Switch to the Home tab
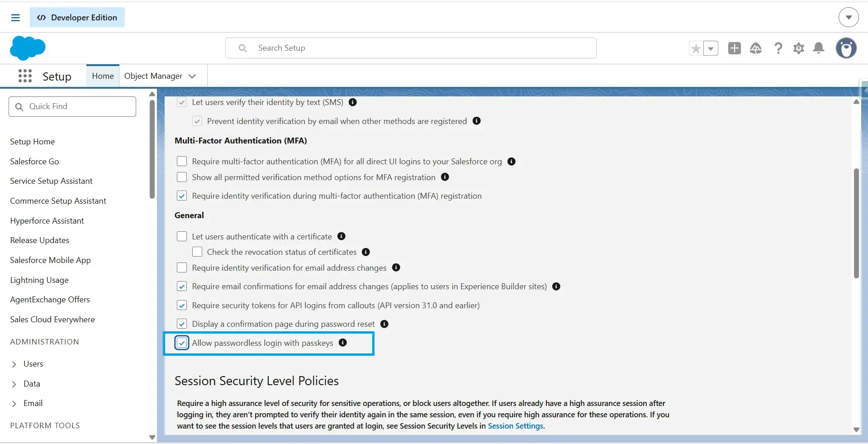Screen dimensions: 868x444 pyautogui.click(x=103, y=76)
